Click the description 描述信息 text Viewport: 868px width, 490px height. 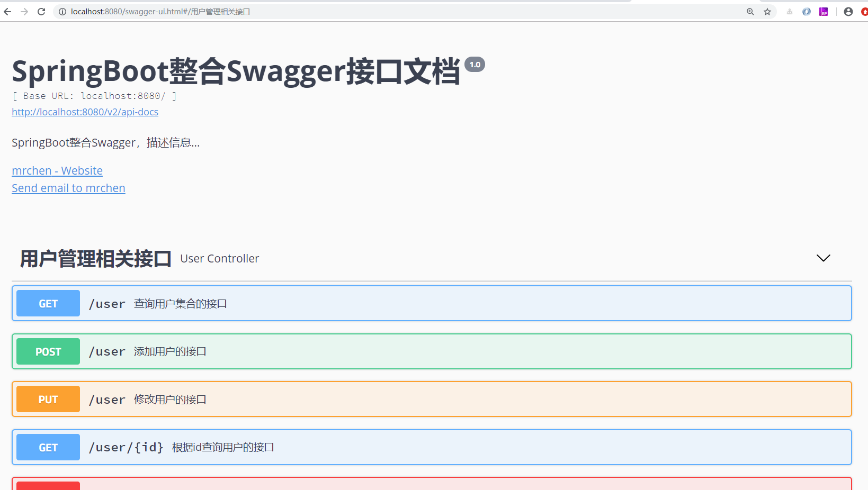105,143
